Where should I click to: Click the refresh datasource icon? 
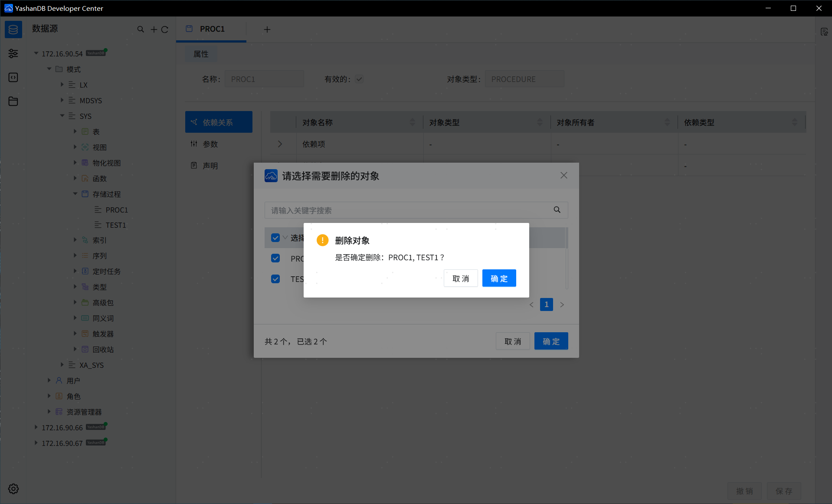point(165,29)
